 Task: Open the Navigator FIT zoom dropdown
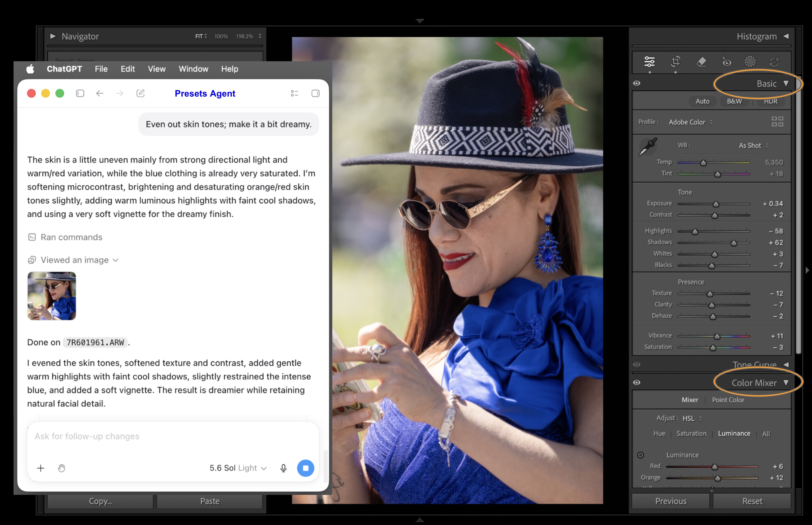coord(201,36)
